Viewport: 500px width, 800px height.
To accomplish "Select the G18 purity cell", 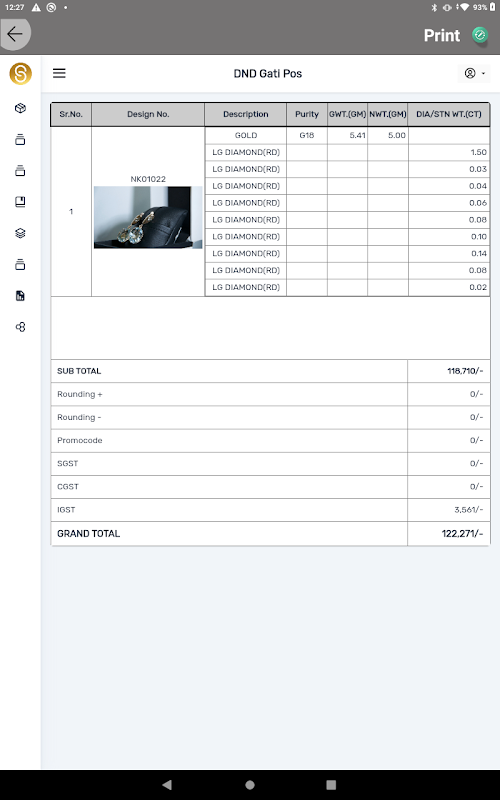I will tap(307, 135).
